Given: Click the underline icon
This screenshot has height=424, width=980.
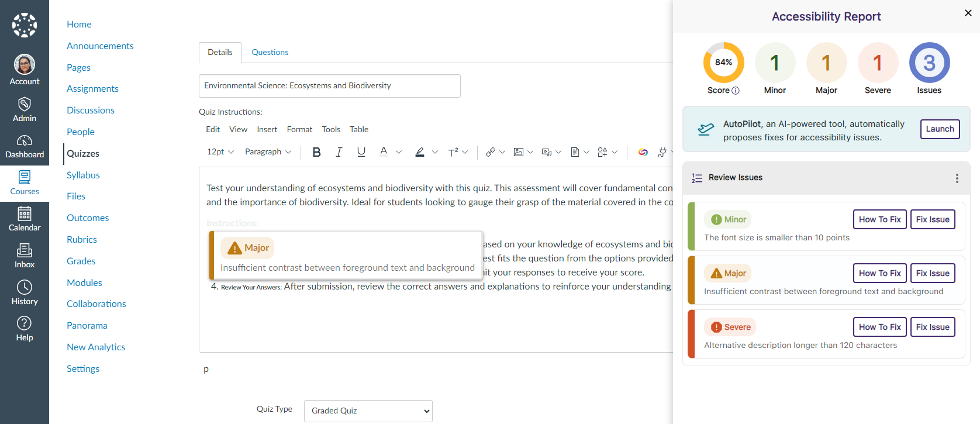Looking at the screenshot, I should tap(361, 152).
